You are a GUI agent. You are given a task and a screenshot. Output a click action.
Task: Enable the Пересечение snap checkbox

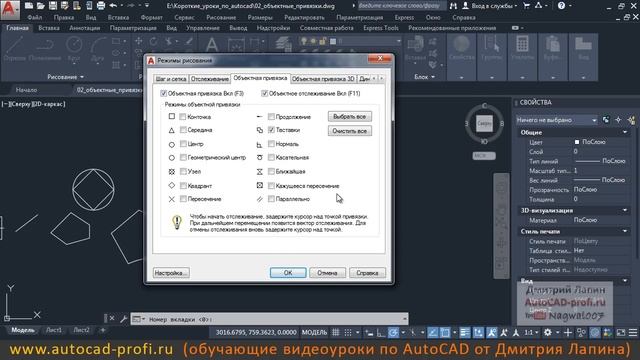(183, 199)
